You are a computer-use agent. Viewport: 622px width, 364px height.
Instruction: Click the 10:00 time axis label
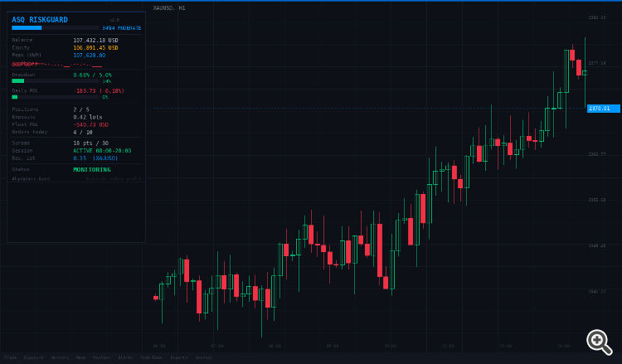(x=391, y=346)
